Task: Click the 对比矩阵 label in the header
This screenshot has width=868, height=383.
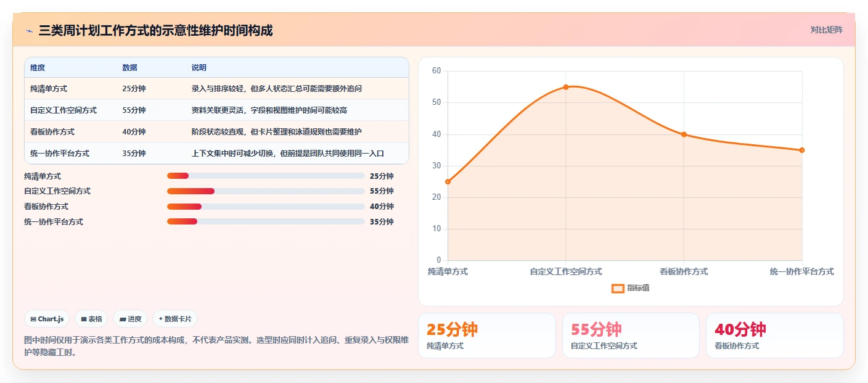Action: (x=826, y=30)
